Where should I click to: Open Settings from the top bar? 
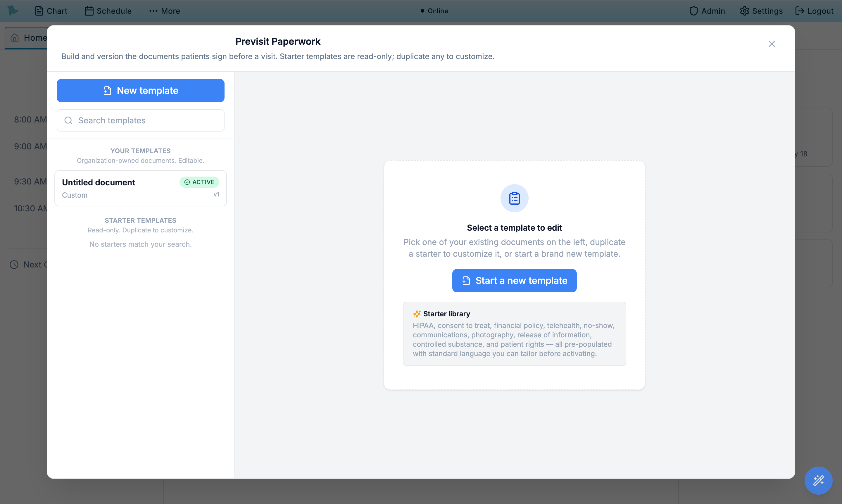pyautogui.click(x=761, y=11)
